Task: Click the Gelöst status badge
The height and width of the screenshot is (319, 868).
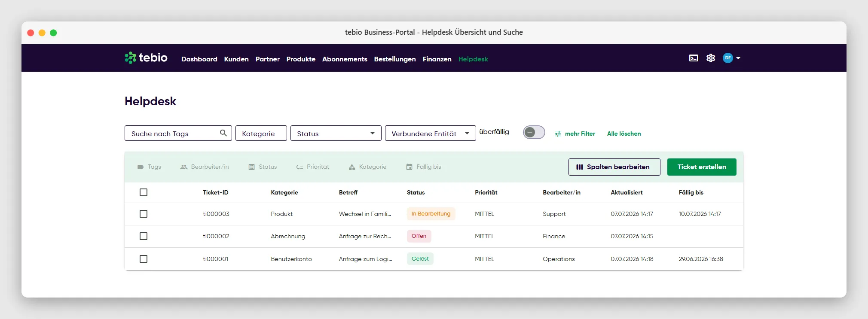Action: (420, 259)
